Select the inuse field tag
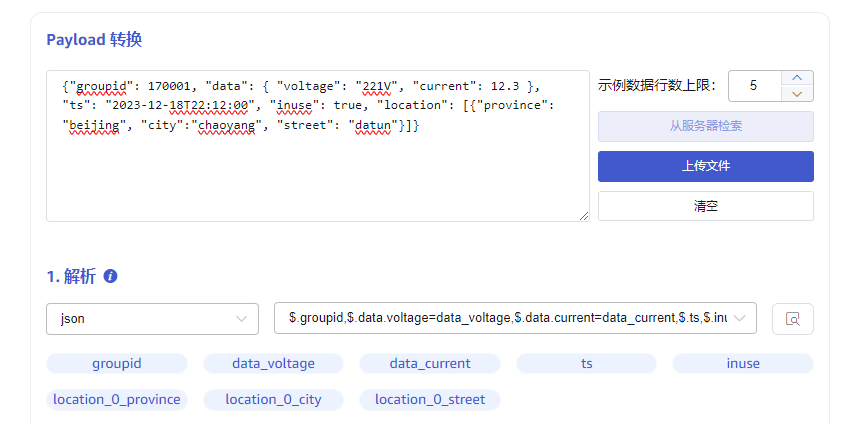This screenshot has height=424, width=860. 743,364
